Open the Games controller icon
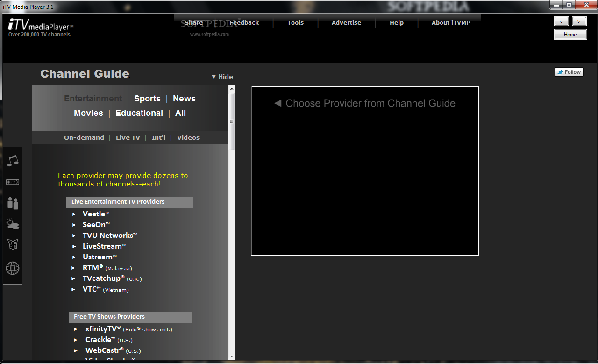 pyautogui.click(x=13, y=182)
